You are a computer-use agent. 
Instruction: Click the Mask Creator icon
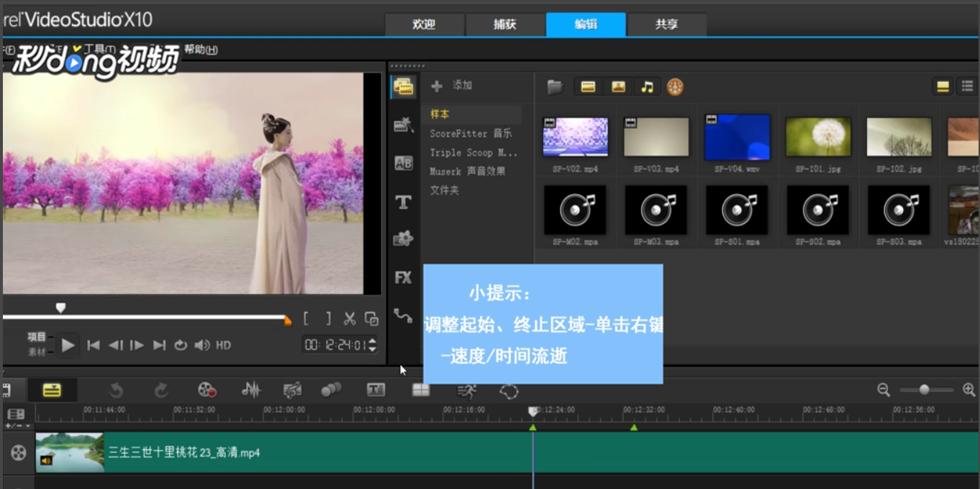509,390
